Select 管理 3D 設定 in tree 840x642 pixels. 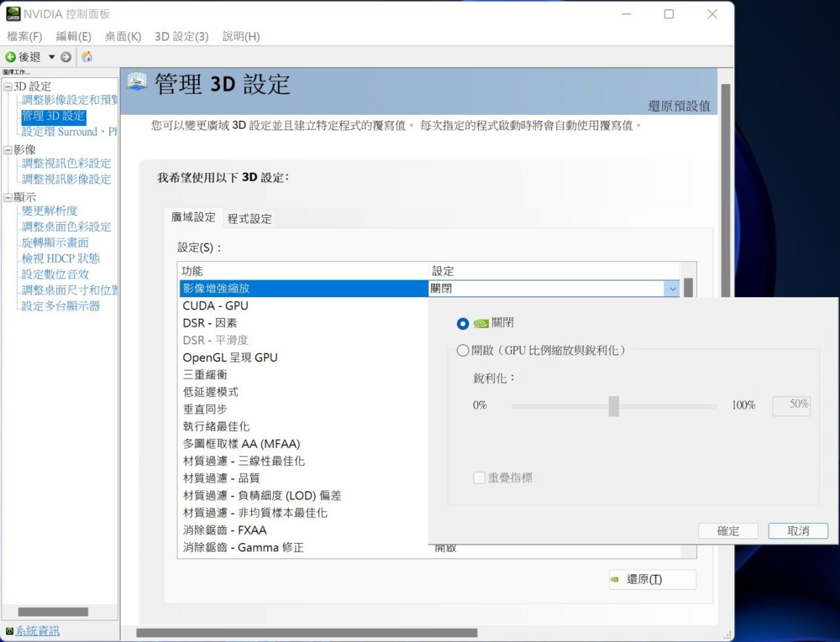click(53, 117)
